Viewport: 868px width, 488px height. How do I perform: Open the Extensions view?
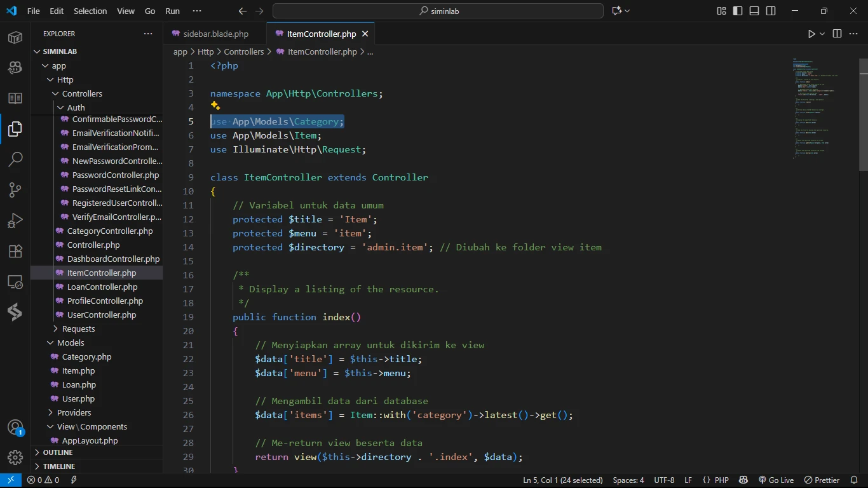click(15, 251)
